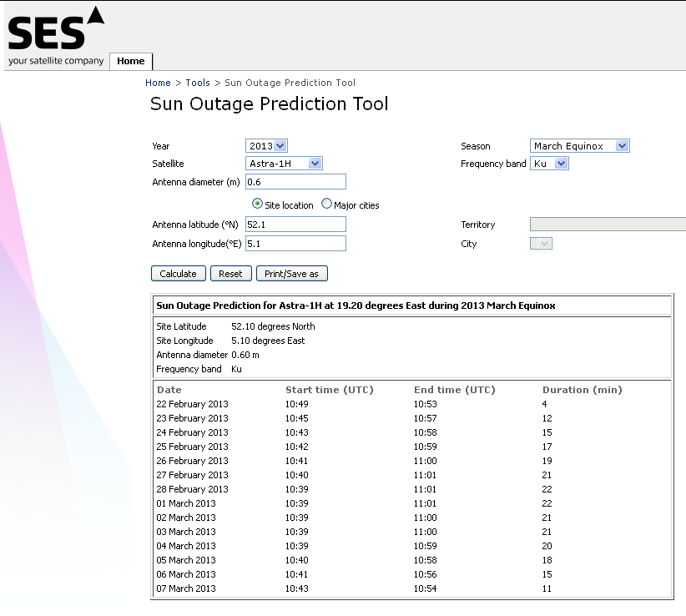Click the 'your satellite company' tagline
This screenshot has height=616, width=686.
click(x=56, y=61)
